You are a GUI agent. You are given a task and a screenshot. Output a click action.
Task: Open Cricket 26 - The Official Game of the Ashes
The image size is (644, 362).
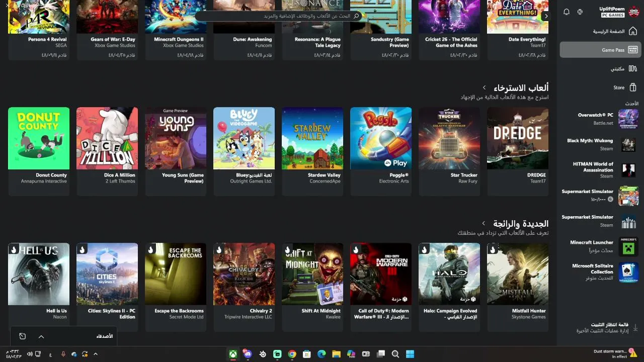coord(449,30)
